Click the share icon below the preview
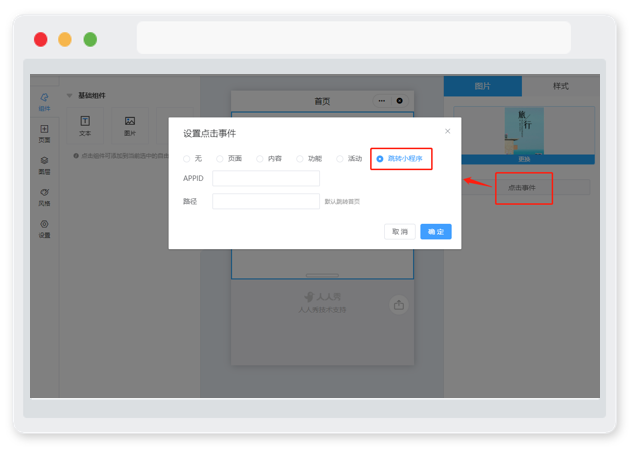This screenshot has width=630, height=450. pos(399,305)
